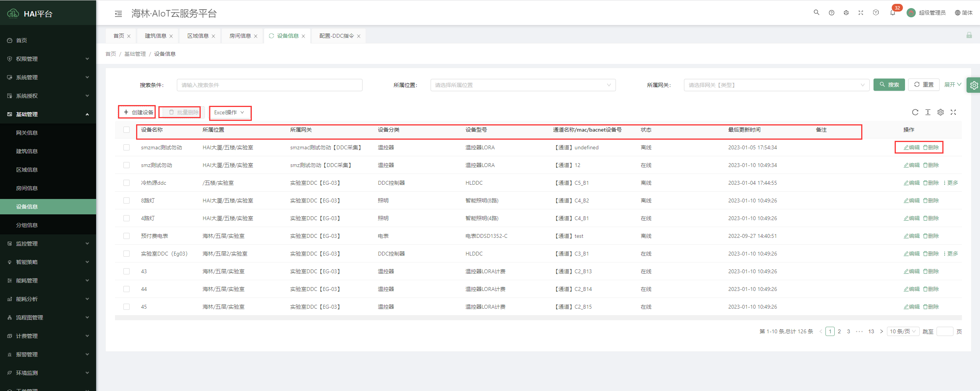Collapse the sidebar with the menu fold icon

coord(118,14)
